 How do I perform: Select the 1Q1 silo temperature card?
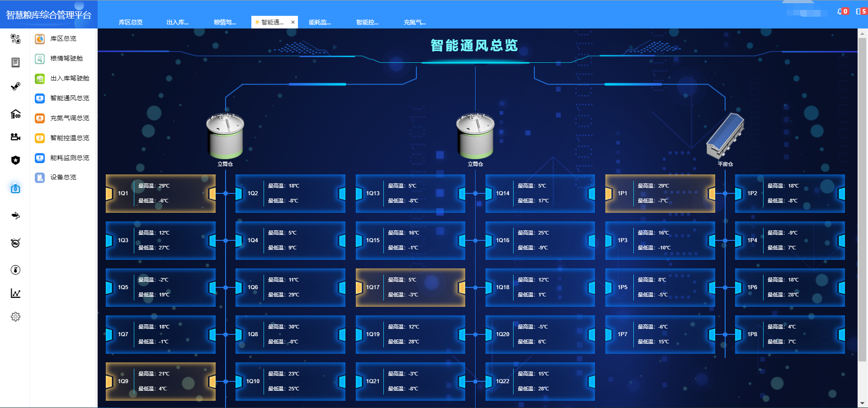point(160,193)
